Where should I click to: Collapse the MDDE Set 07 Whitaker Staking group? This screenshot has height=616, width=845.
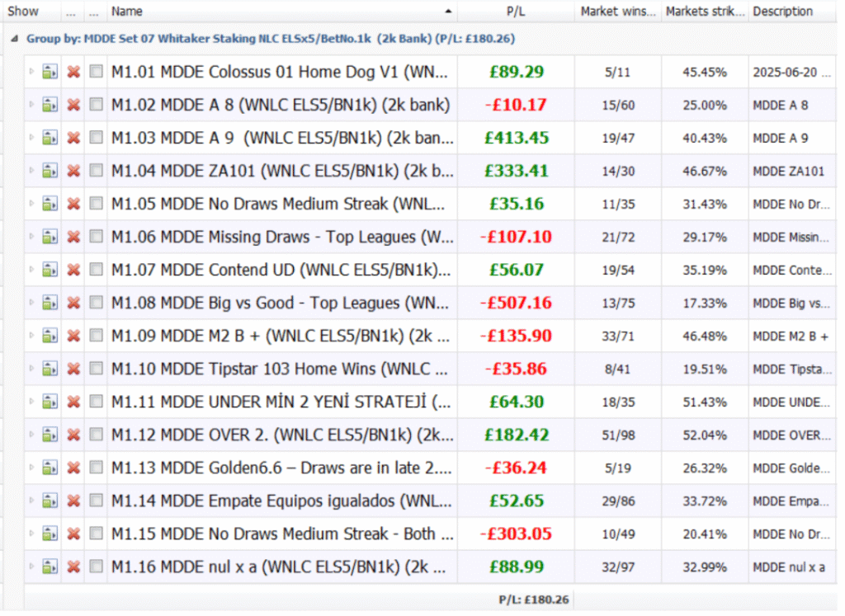(x=14, y=39)
